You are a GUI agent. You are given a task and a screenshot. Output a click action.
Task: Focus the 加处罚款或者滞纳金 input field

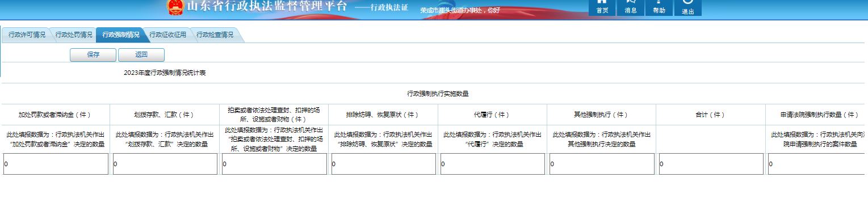tap(56, 164)
